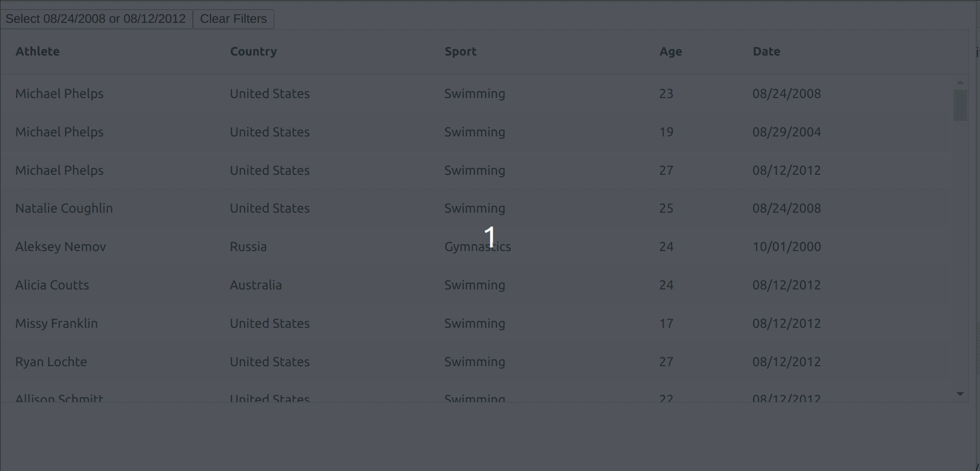Sort by the Country column header

(x=253, y=51)
